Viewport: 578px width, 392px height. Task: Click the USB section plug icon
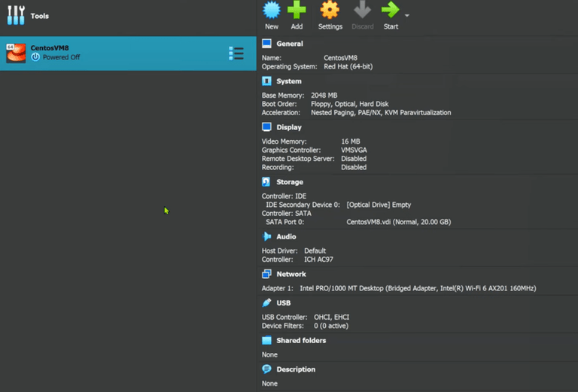coord(266,303)
